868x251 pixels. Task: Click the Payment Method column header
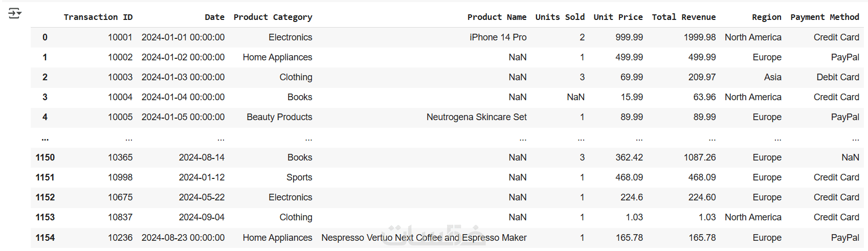click(x=825, y=17)
